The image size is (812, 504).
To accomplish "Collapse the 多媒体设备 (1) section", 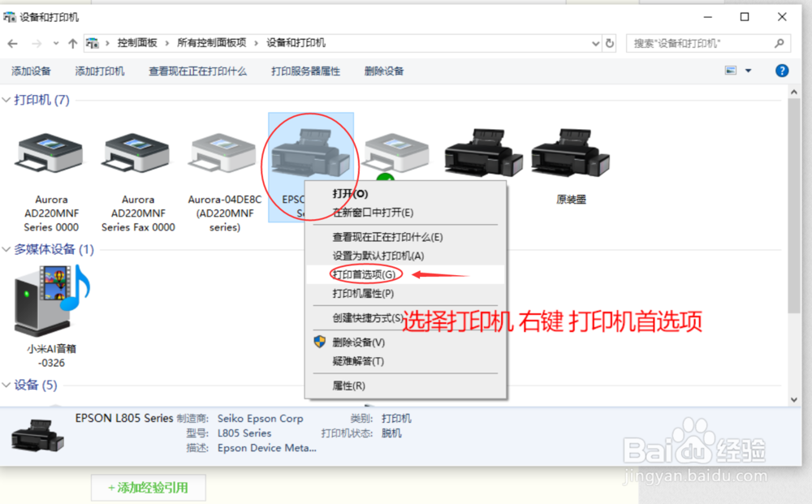I will pos(8,249).
